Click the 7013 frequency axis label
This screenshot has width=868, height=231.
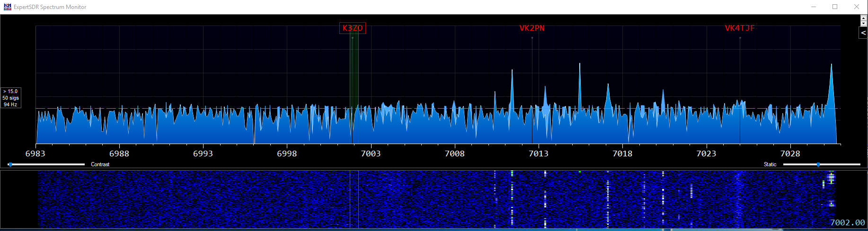point(539,154)
